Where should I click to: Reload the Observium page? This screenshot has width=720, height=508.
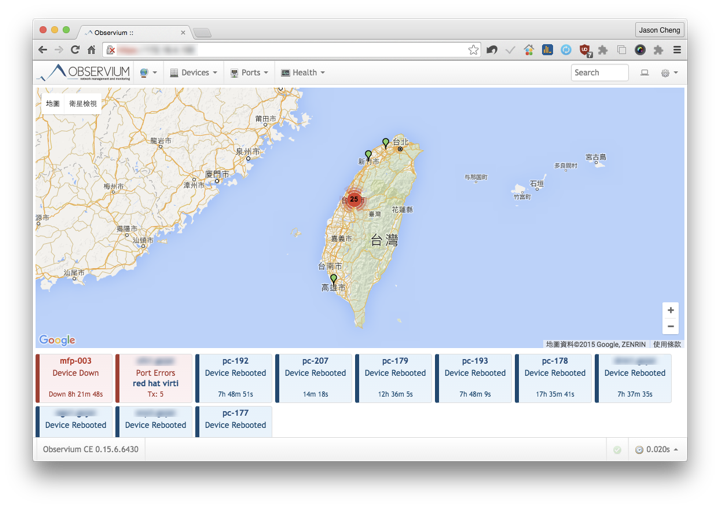pos(75,50)
